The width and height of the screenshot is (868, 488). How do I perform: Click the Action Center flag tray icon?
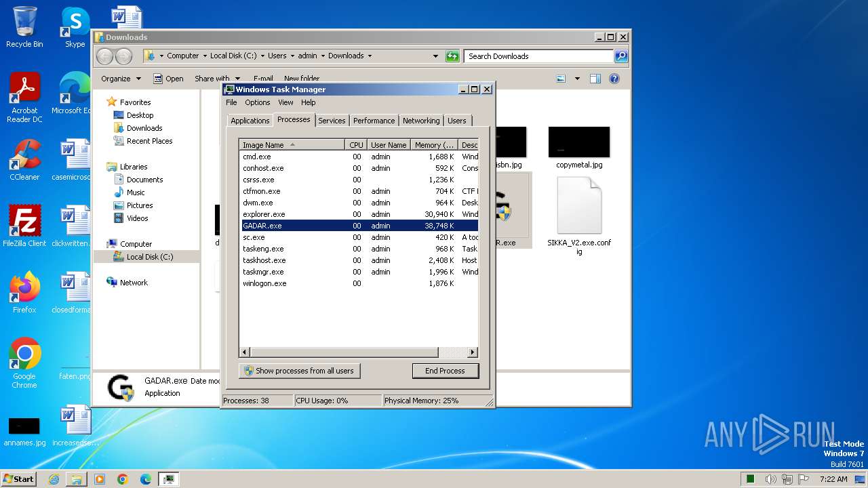pyautogui.click(x=804, y=479)
